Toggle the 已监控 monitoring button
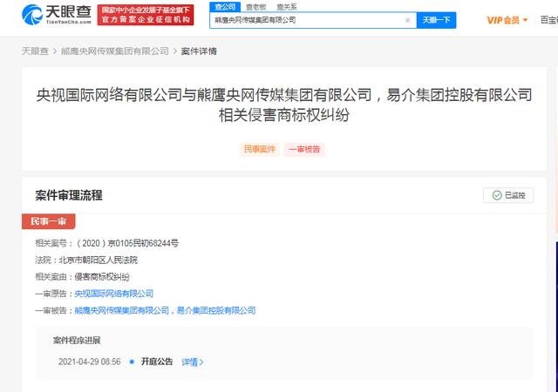This screenshot has height=392, width=558. point(508,195)
